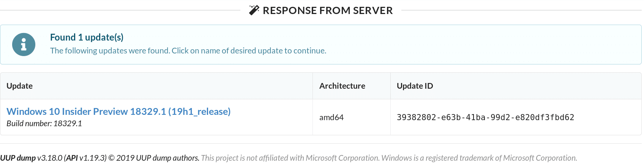
Task: Click the magic wand icon beside Response heading
Action: pyautogui.click(x=254, y=10)
